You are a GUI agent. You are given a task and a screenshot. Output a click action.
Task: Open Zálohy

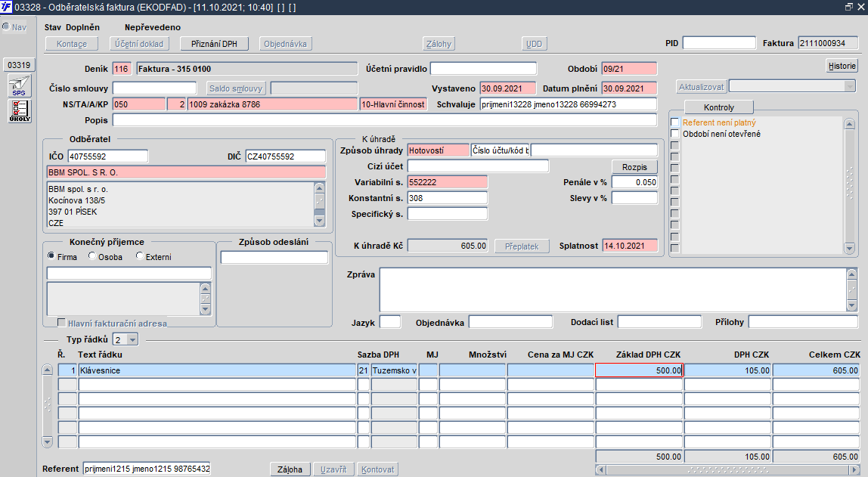(x=439, y=44)
